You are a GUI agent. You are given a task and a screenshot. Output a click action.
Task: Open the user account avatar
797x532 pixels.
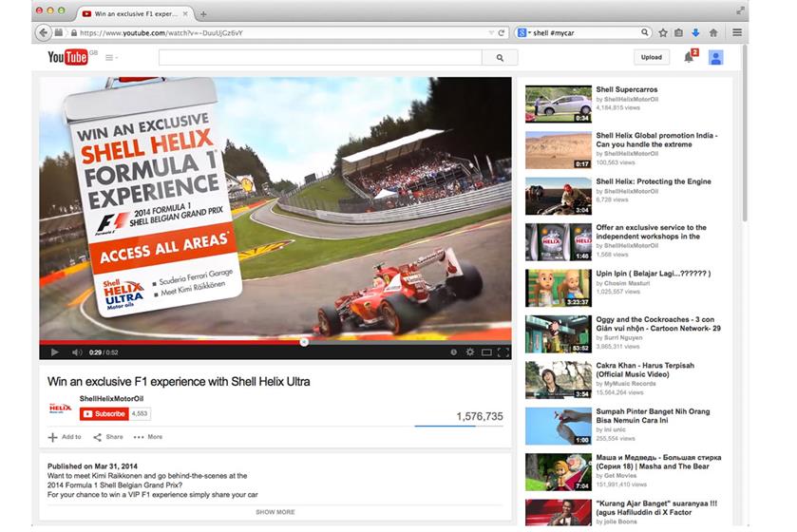click(x=715, y=57)
